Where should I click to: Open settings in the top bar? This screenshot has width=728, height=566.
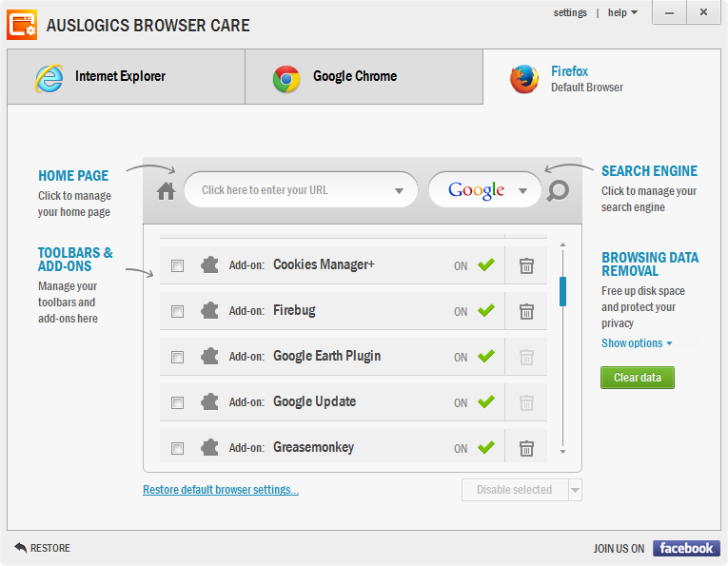570,12
